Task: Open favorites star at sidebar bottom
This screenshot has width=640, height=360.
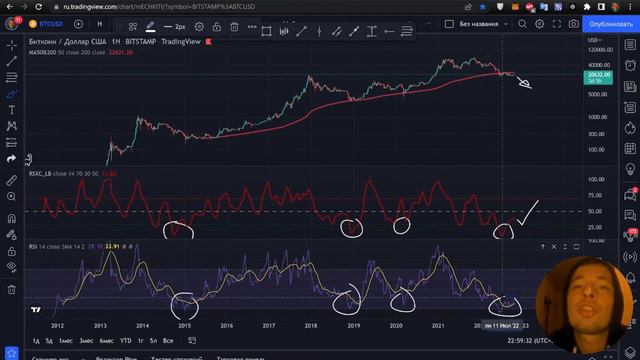Action: [11, 353]
